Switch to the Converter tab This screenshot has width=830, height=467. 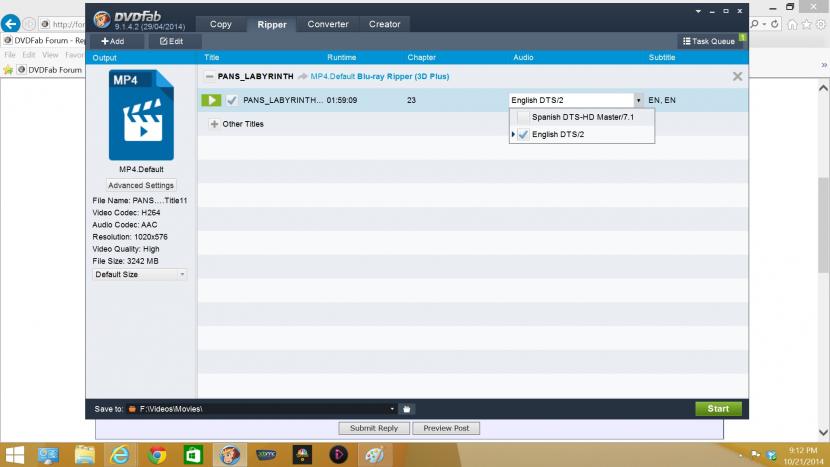(x=327, y=24)
